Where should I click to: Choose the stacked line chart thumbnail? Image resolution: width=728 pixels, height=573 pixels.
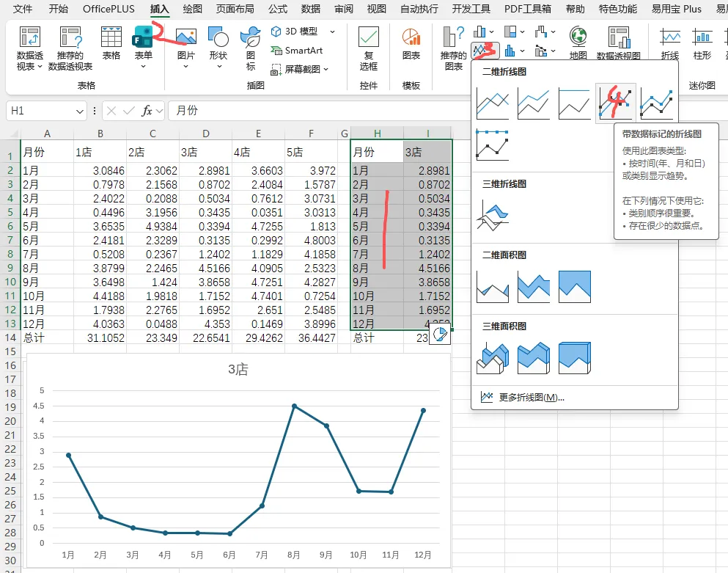(x=534, y=103)
